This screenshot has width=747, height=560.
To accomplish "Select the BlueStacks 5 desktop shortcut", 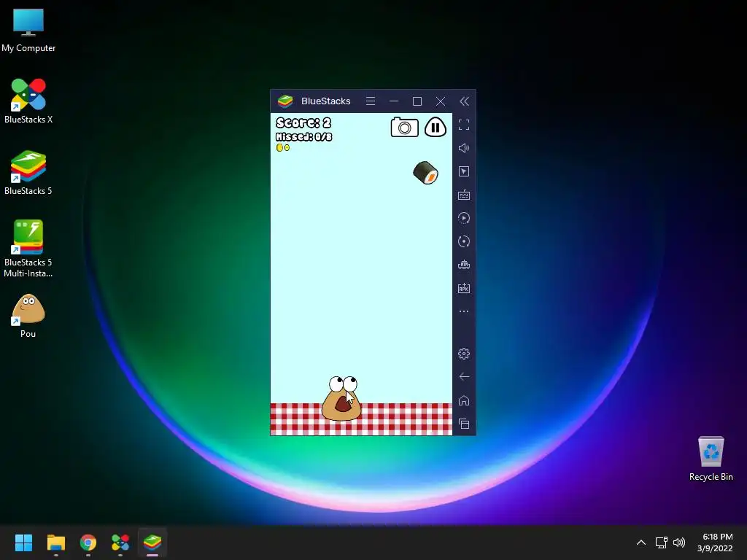I will pyautogui.click(x=28, y=173).
